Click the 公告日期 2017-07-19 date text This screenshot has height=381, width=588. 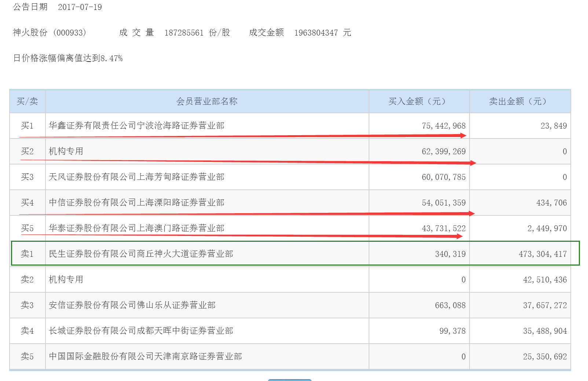(58, 7)
